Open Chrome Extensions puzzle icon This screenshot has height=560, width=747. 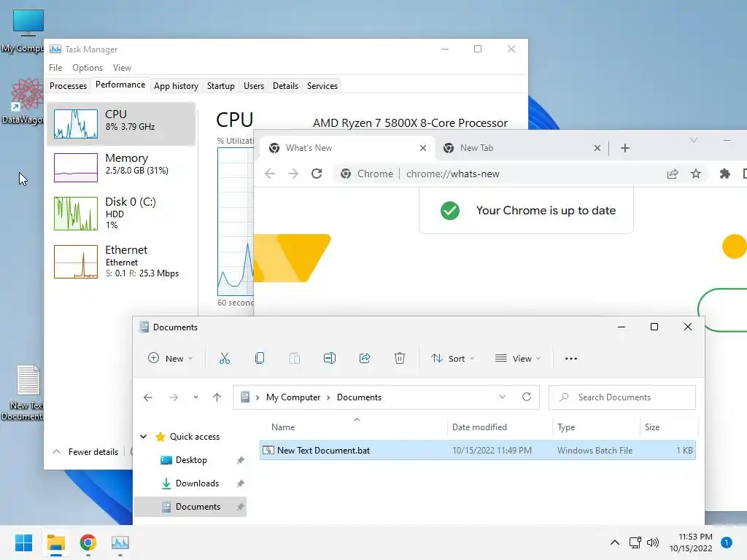coord(725,174)
